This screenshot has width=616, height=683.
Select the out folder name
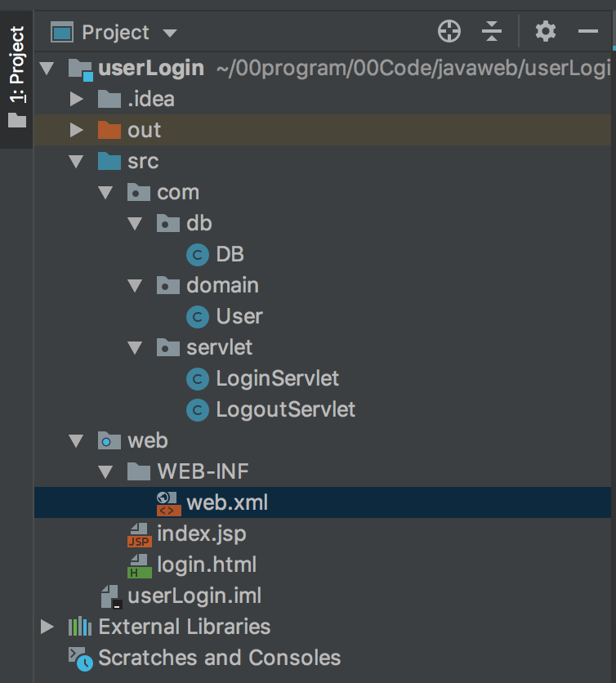pyautogui.click(x=145, y=131)
